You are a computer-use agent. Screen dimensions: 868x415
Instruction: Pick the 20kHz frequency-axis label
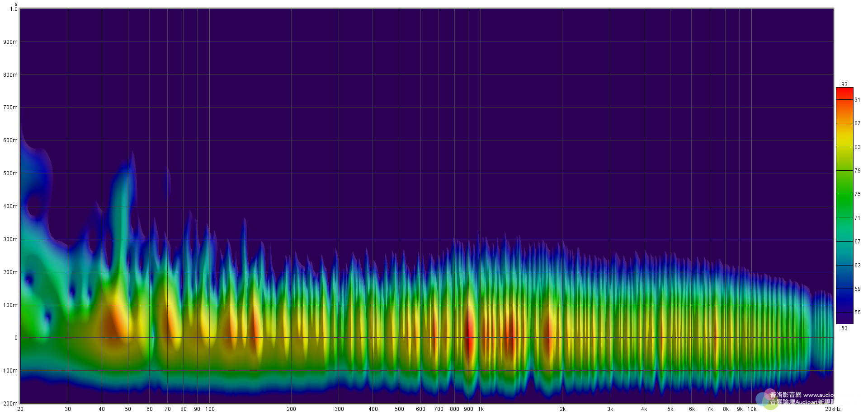click(832, 409)
